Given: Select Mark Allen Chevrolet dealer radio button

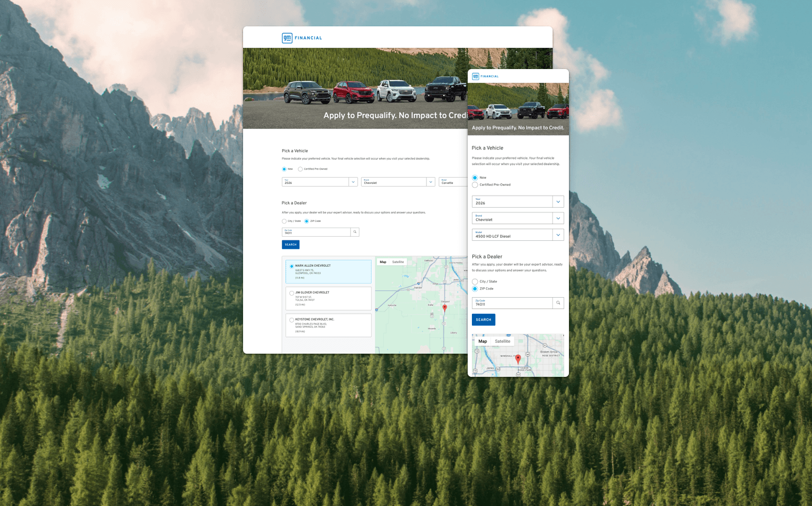Looking at the screenshot, I should pyautogui.click(x=292, y=266).
